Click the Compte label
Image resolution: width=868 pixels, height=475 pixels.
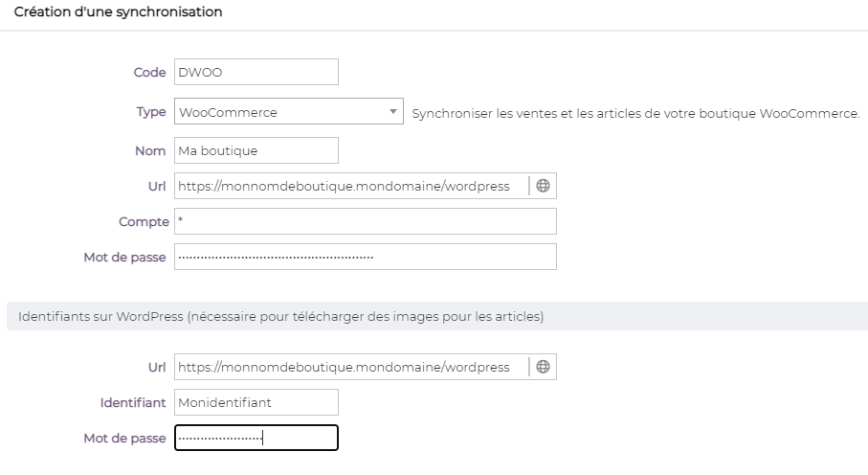144,221
